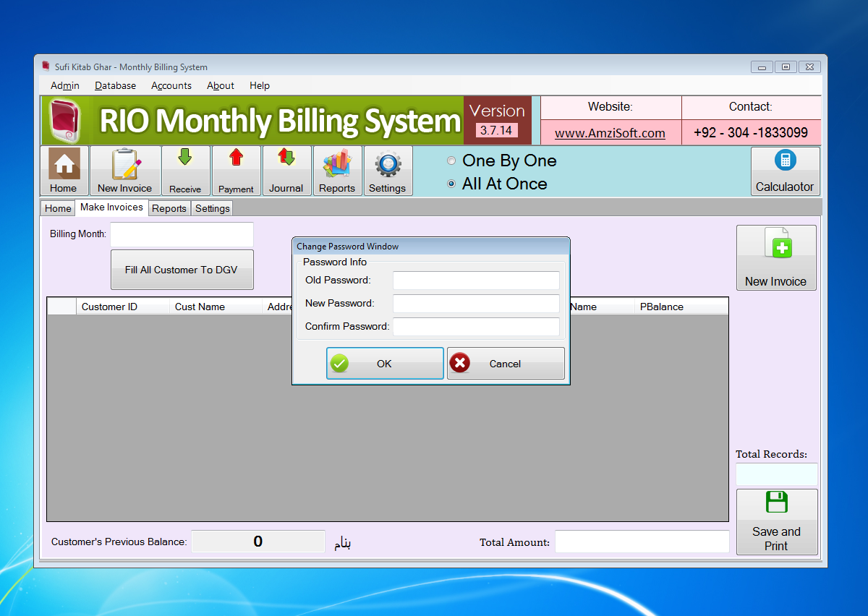Open the Payment tool

point(236,170)
